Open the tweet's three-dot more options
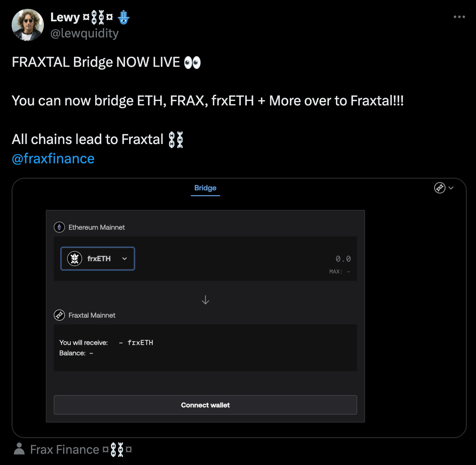Viewport: 476px width, 465px height. [x=459, y=17]
